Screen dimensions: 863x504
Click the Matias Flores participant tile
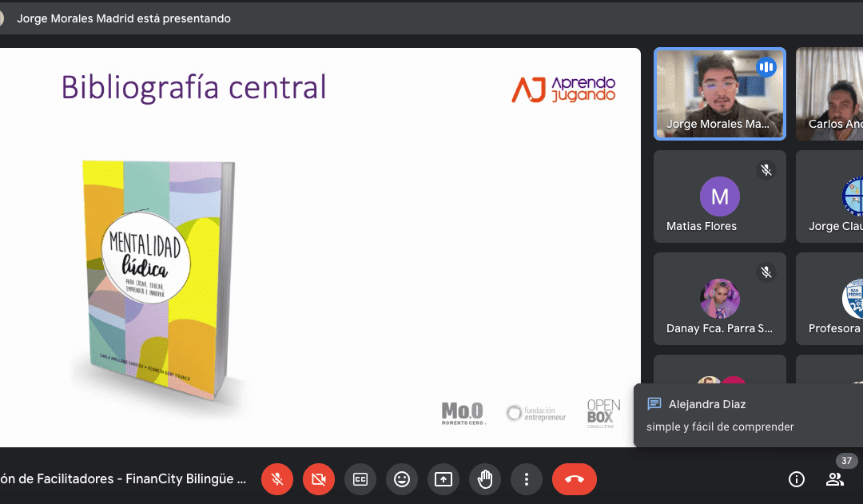pyautogui.click(x=720, y=196)
